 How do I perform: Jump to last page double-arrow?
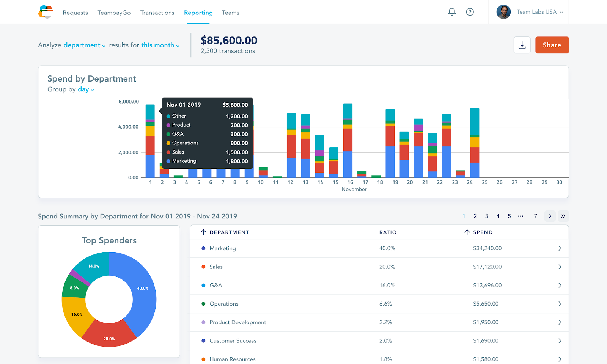(563, 216)
